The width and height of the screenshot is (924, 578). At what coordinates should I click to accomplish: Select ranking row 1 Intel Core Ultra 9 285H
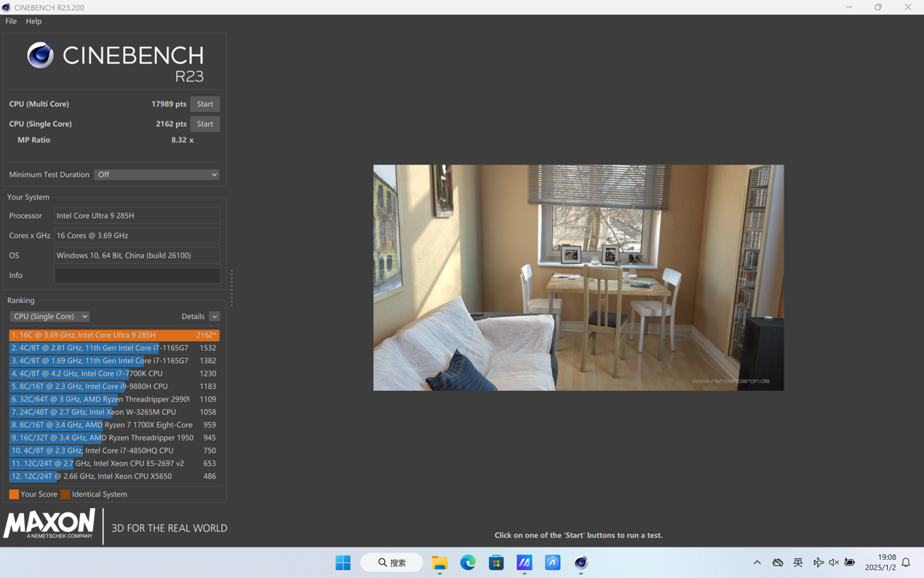tap(114, 335)
